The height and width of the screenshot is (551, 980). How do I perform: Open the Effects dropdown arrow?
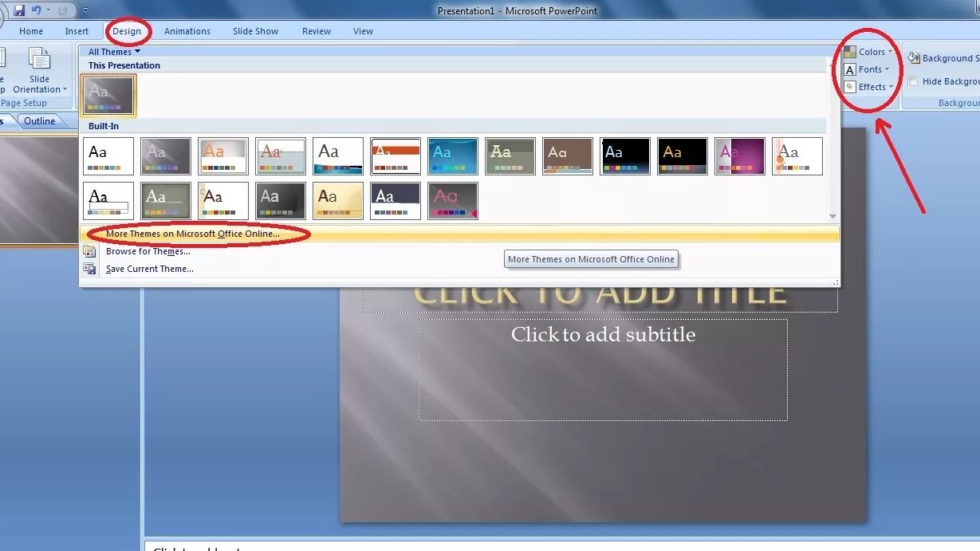pos(891,87)
